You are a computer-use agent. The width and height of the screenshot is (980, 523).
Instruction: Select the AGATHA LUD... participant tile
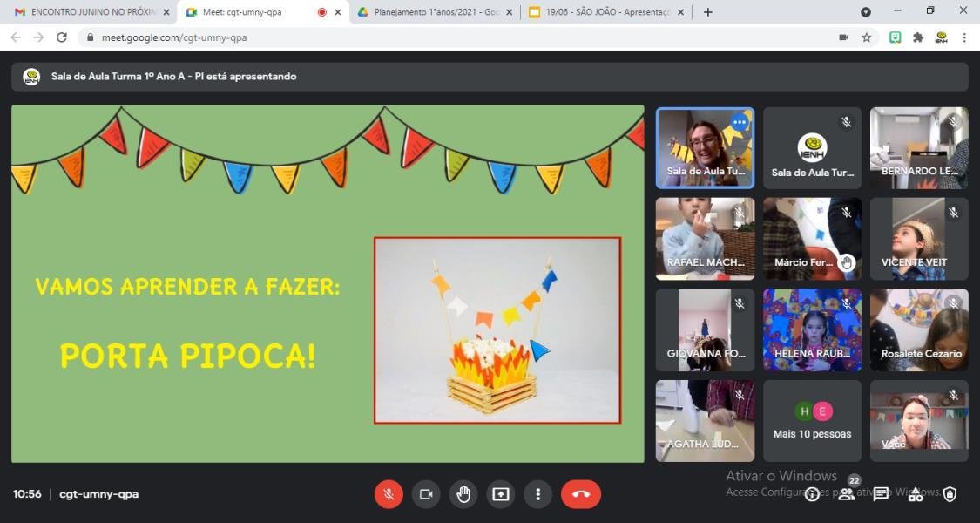coord(705,420)
